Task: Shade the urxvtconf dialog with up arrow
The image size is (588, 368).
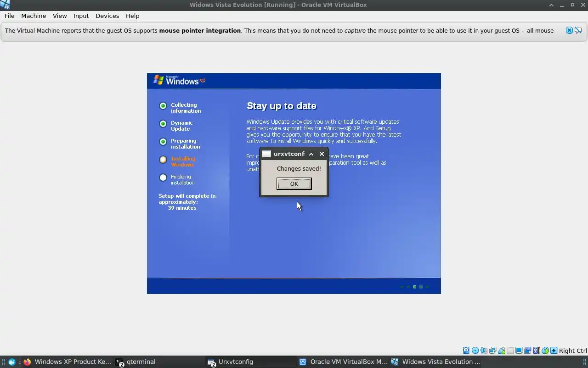Action: pyautogui.click(x=311, y=154)
